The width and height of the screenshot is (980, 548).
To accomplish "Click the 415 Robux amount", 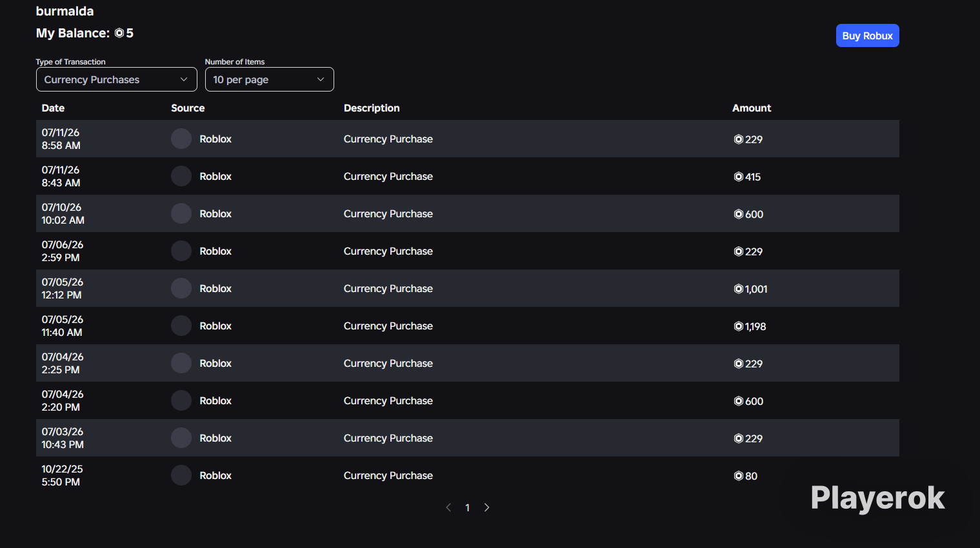I will point(747,177).
